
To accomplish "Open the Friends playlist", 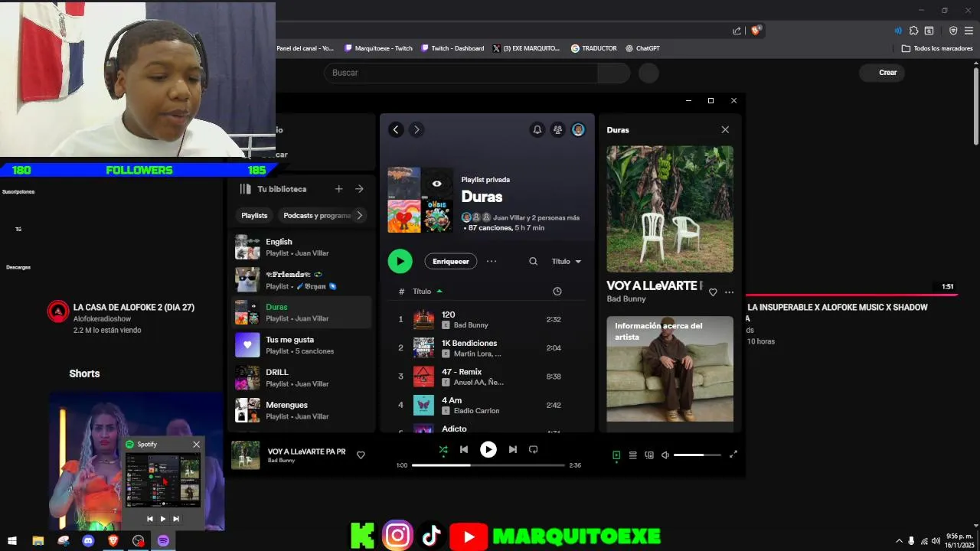I will click(x=302, y=280).
